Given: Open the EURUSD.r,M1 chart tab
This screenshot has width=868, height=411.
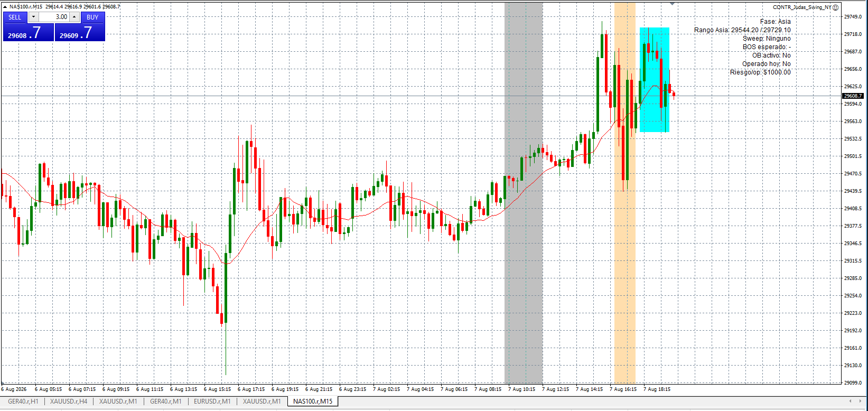Looking at the screenshot, I should tap(212, 401).
